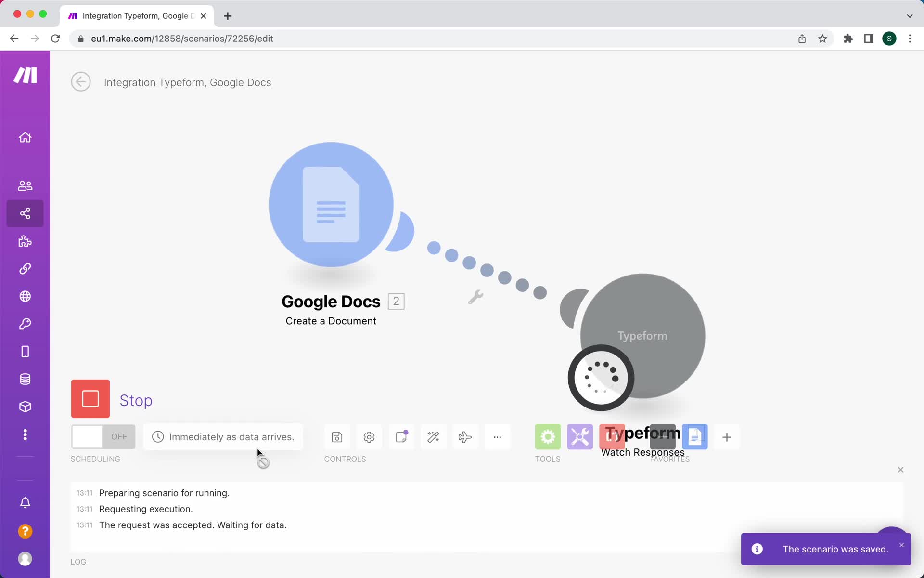The height and width of the screenshot is (578, 924).
Task: Toggle the scenario OFF/ON switch
Action: (103, 436)
